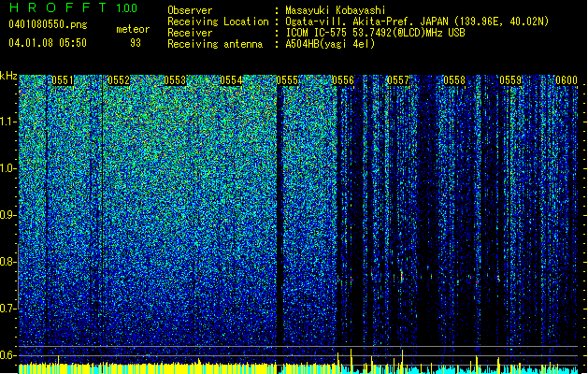
Task: Click the 0554 time marker
Action: [231, 80]
